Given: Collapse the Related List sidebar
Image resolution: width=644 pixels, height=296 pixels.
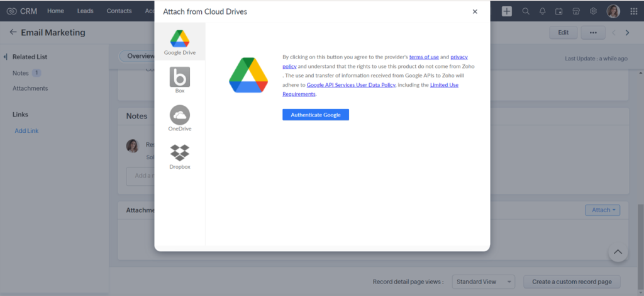Looking at the screenshot, I should [5, 57].
